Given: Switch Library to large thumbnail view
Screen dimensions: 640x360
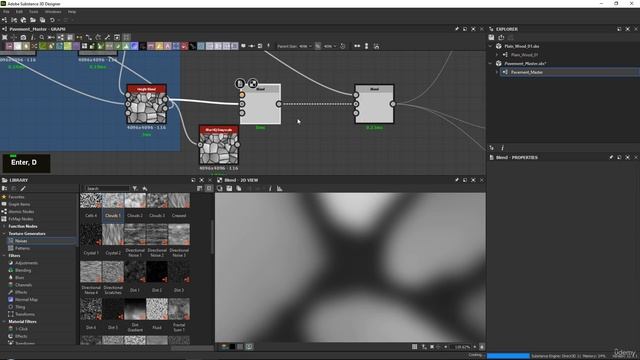Looking at the screenshot, I should [209, 189].
